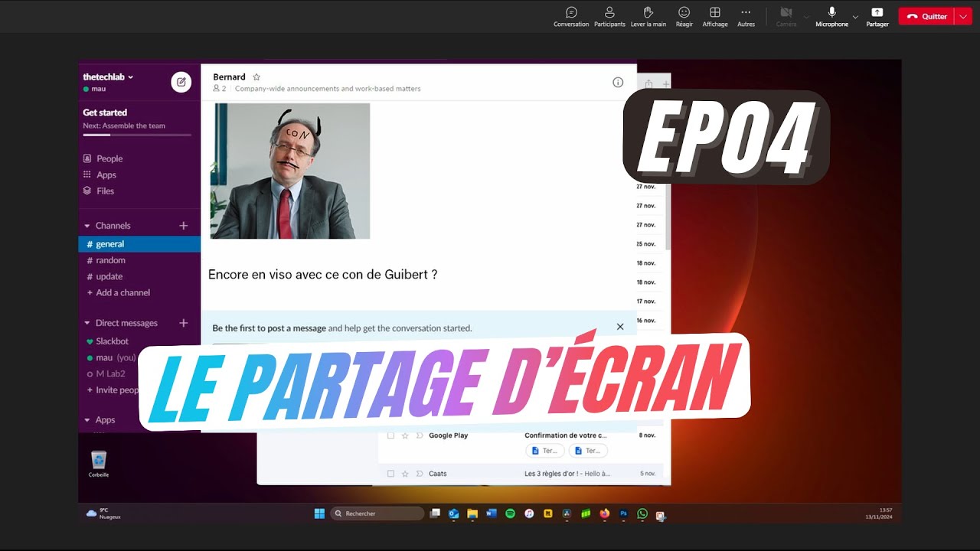The height and width of the screenshot is (551, 980).
Task: Dismiss the Be the first banner
Action: (x=620, y=327)
